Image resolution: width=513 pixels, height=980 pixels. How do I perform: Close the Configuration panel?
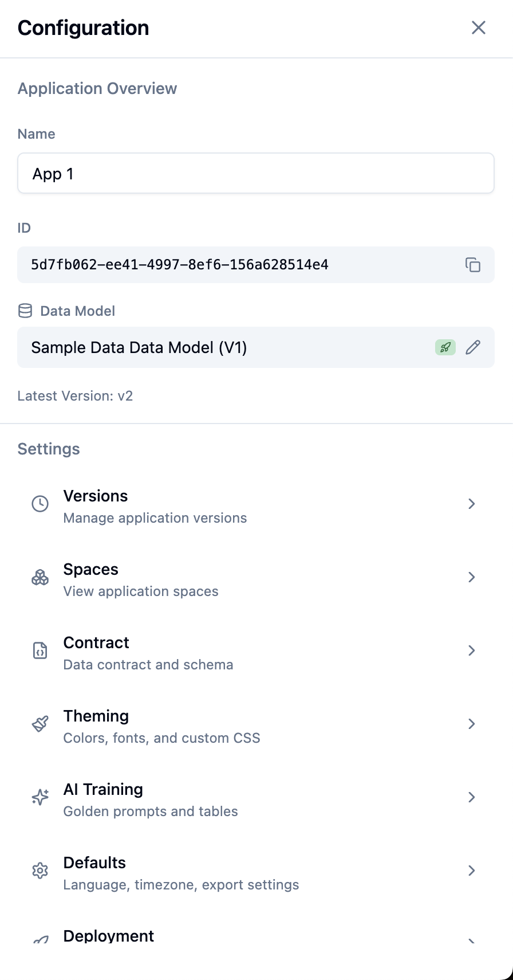[479, 27]
